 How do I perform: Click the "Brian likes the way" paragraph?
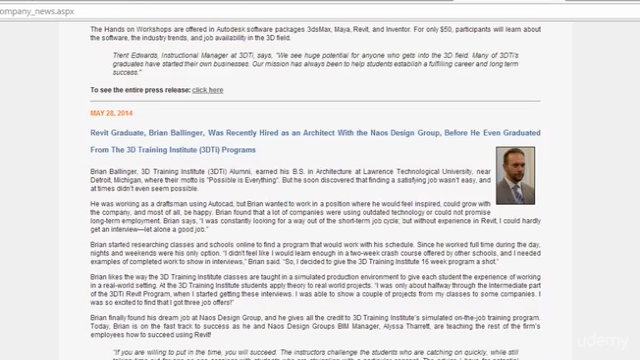(315, 290)
